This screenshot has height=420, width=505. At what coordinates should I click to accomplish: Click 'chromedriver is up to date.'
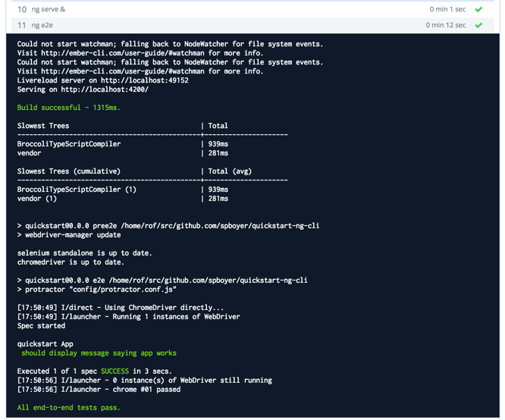pyautogui.click(x=71, y=262)
